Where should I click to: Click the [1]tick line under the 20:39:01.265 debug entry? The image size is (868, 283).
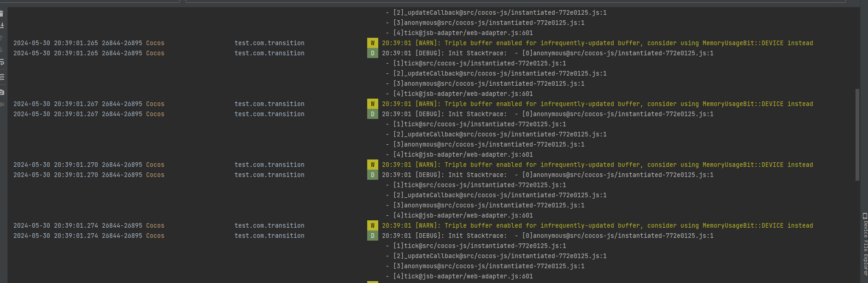(476, 63)
